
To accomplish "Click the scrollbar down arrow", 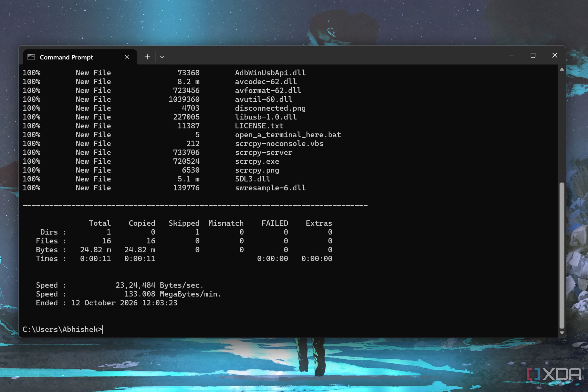I will (562, 333).
